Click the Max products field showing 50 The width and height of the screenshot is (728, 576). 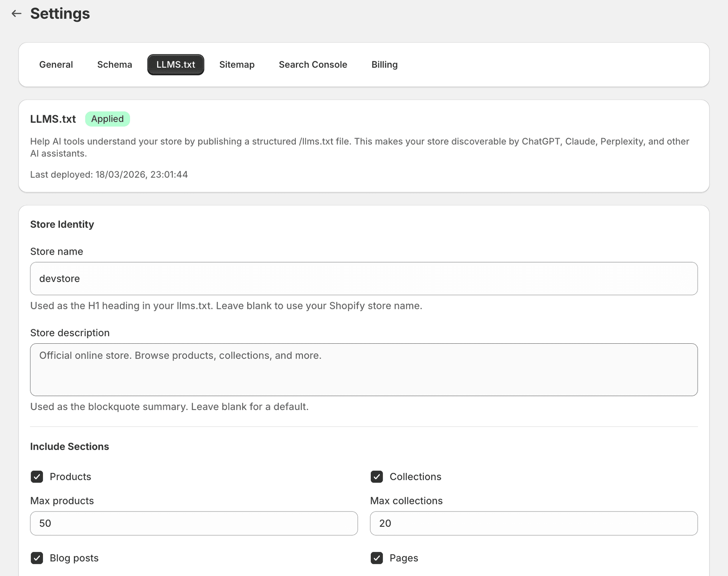[x=193, y=523]
